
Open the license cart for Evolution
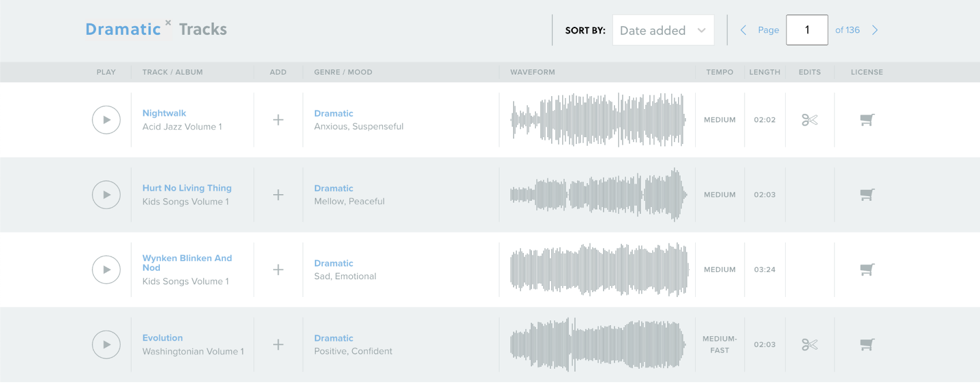point(865,344)
